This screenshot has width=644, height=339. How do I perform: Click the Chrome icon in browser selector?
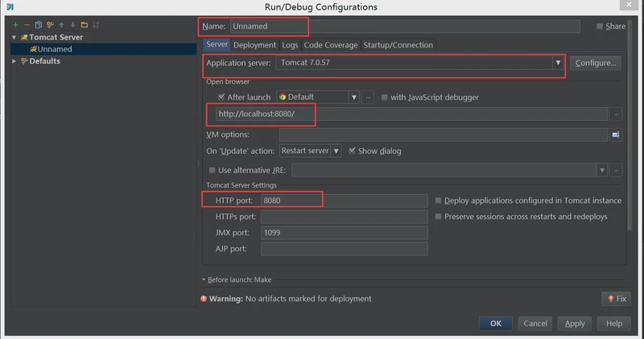[x=283, y=97]
